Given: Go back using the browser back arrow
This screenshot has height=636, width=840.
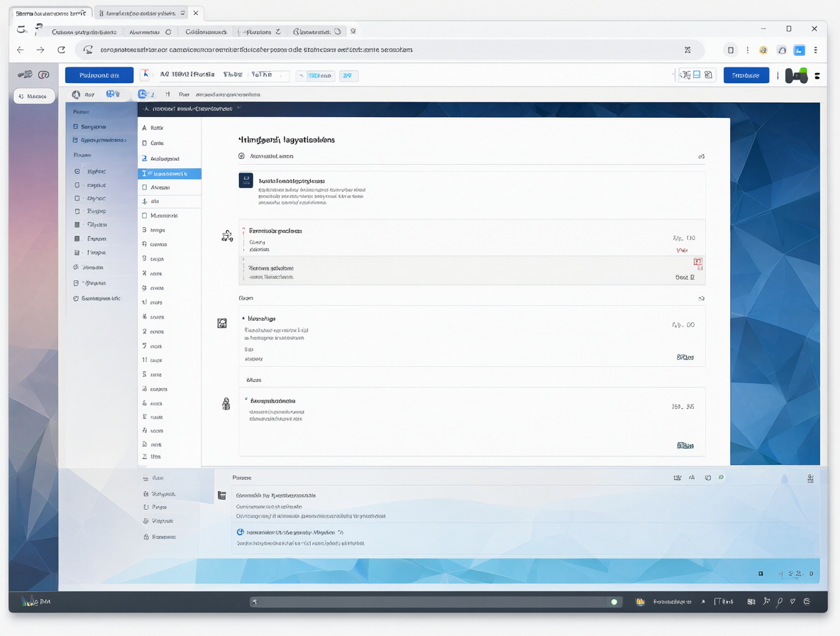Looking at the screenshot, I should click(x=21, y=50).
